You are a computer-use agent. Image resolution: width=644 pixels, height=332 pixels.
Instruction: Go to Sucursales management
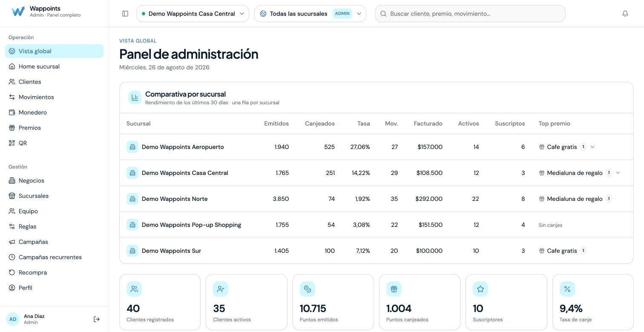(x=54, y=196)
